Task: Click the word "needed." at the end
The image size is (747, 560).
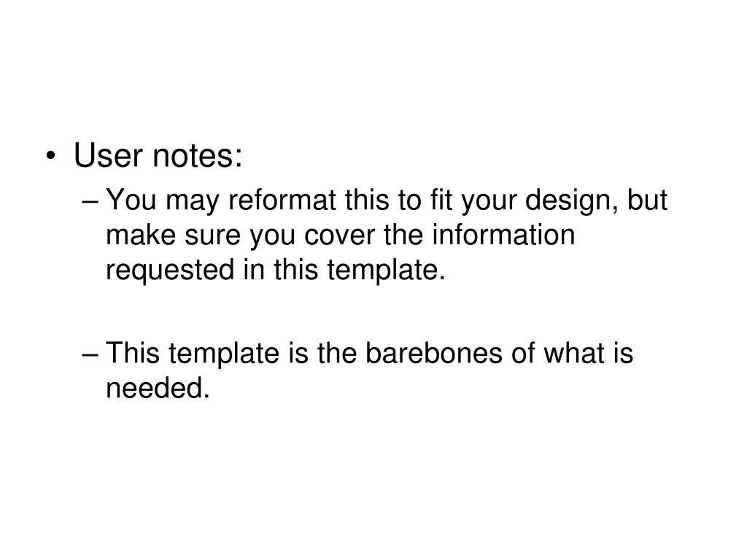Action: click(158, 387)
